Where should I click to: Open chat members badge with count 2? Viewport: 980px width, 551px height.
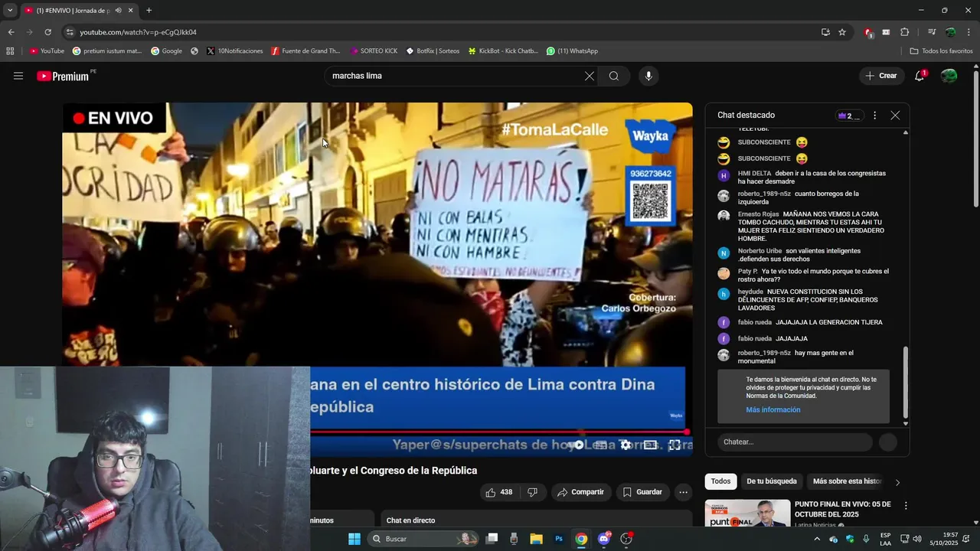click(x=850, y=116)
